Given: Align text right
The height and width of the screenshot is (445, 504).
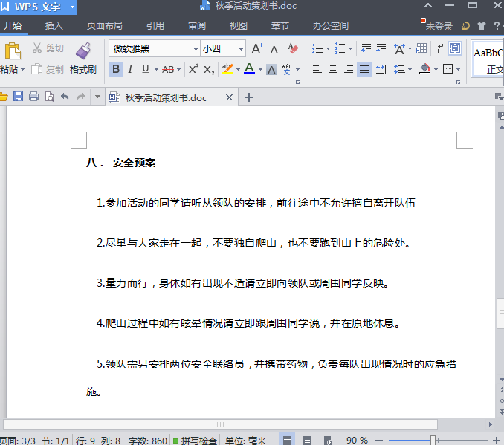Looking at the screenshot, I should point(349,69).
